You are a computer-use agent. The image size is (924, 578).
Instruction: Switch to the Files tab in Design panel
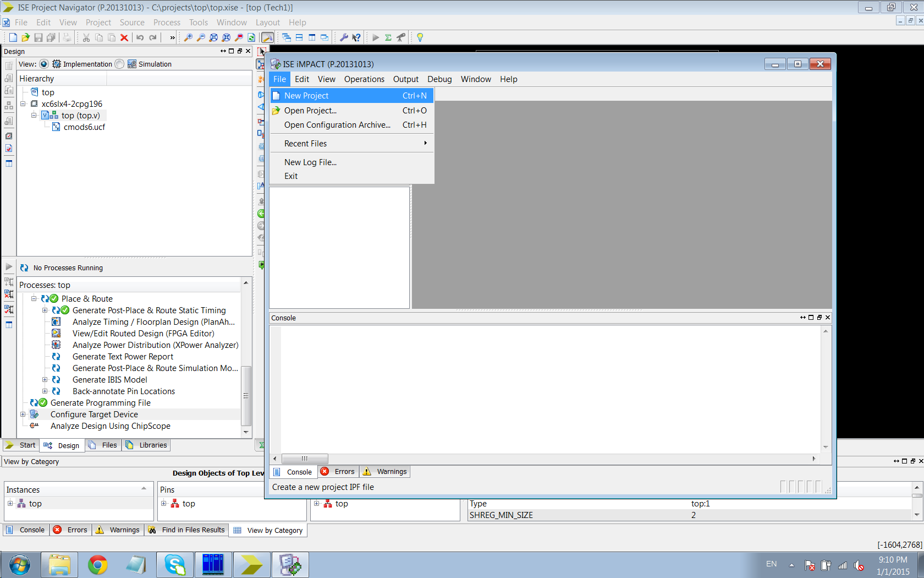(x=103, y=445)
